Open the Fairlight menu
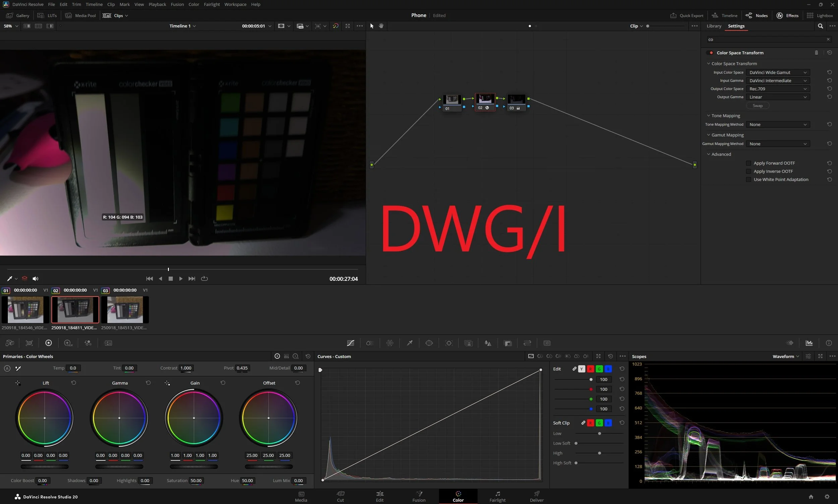 (x=212, y=4)
